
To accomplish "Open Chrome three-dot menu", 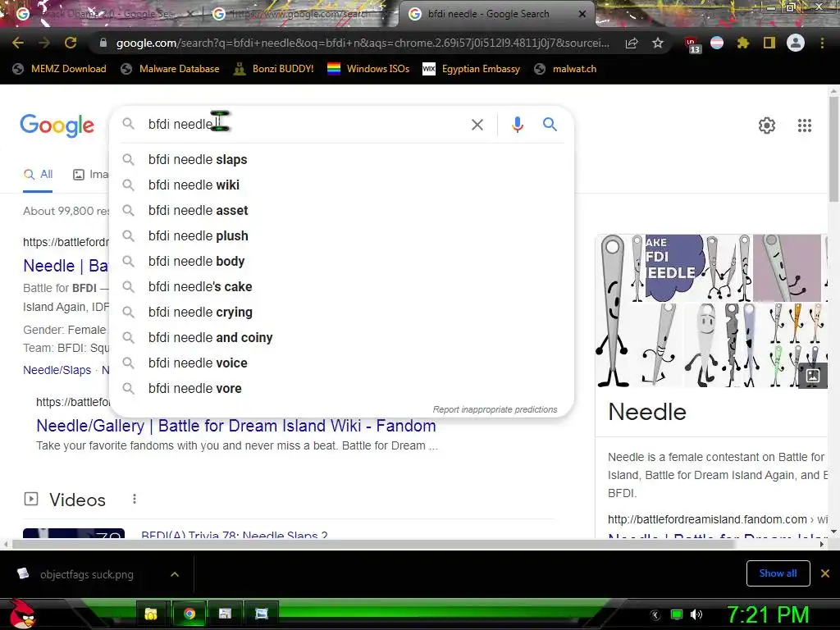I will pos(822,43).
